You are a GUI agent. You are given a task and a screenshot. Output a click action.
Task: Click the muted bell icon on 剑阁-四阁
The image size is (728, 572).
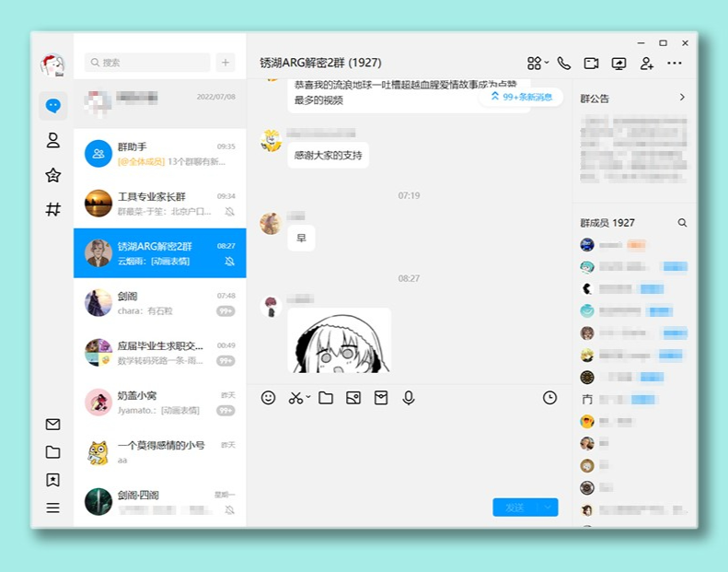(x=229, y=510)
